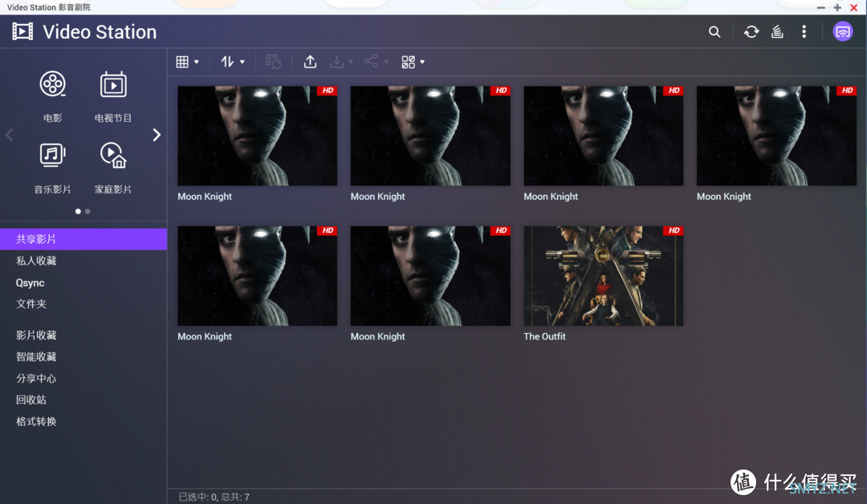Switch to the second grey carousel page dot
Image resolution: width=867 pixels, height=504 pixels.
[x=88, y=211]
